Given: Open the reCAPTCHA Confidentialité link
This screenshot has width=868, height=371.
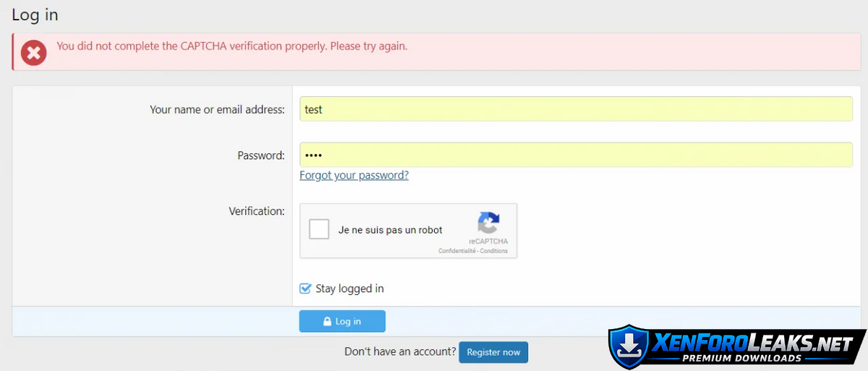Looking at the screenshot, I should (x=457, y=251).
